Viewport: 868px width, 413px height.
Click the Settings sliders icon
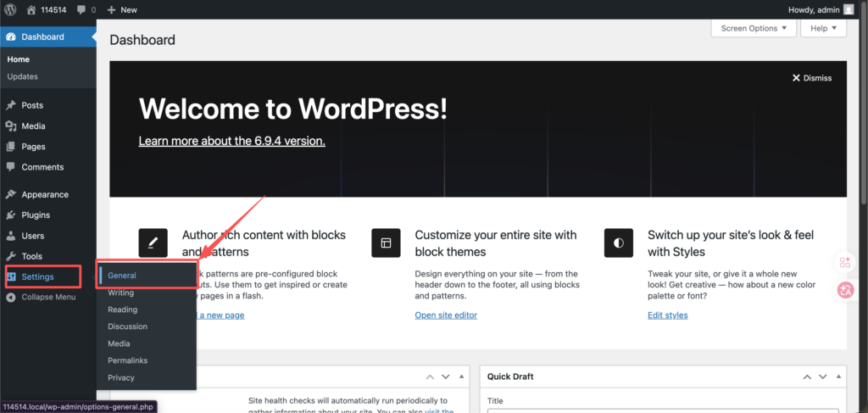tap(11, 276)
